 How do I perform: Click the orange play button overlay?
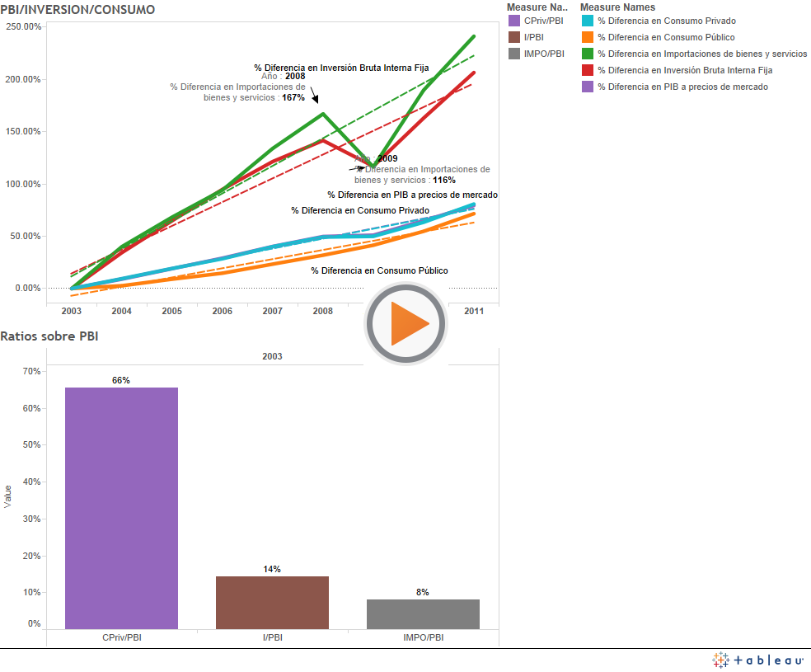coord(405,324)
